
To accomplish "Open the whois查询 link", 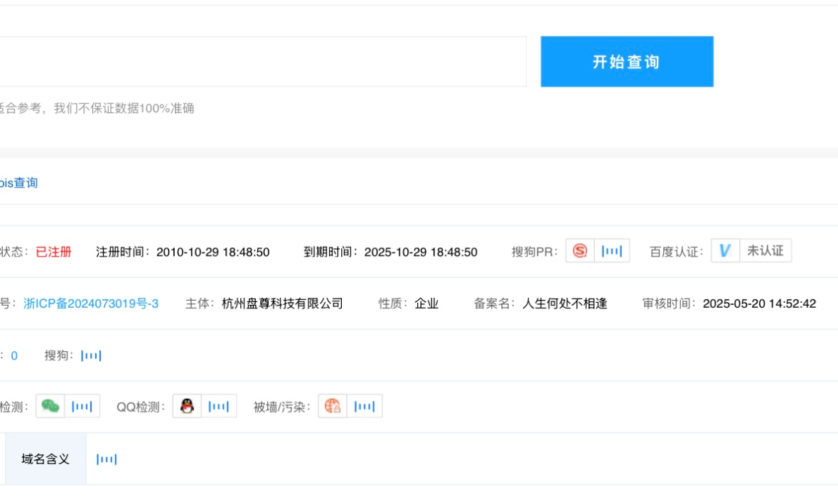I will tap(19, 183).
